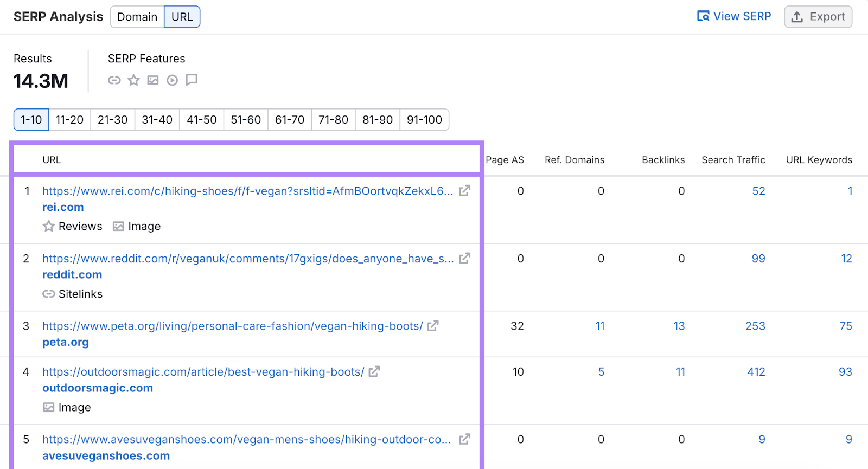This screenshot has width=868, height=469.
Task: Open the rei.com hiking-shoes URL
Action: point(248,191)
